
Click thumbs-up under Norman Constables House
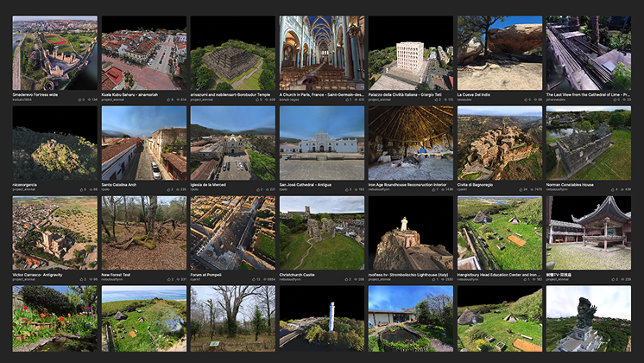[613, 189]
